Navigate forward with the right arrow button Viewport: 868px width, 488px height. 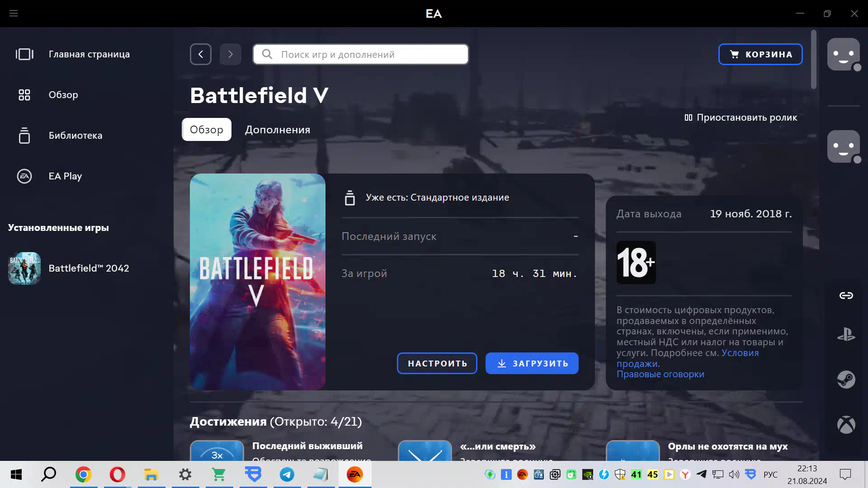[x=231, y=54]
